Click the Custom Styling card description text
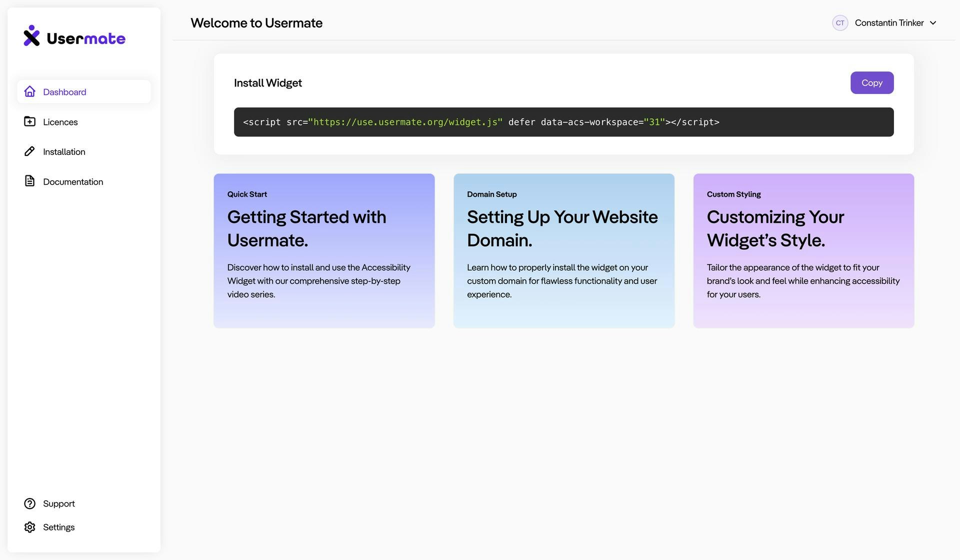Screen dimensions: 960x560 803,281
